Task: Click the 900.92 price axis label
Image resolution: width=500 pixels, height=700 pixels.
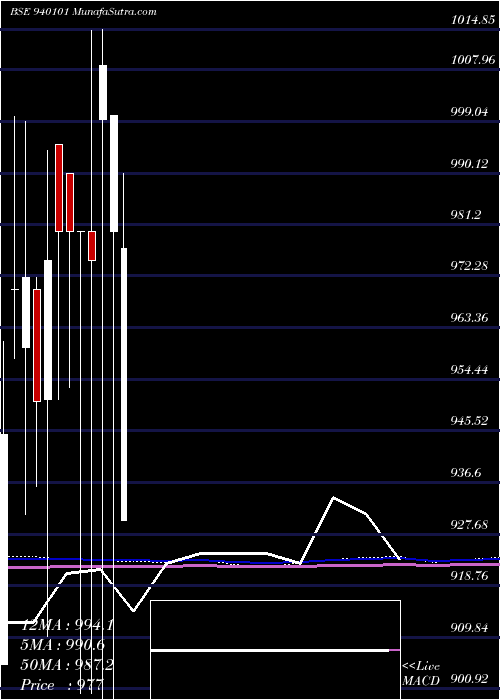Action: tap(469, 680)
